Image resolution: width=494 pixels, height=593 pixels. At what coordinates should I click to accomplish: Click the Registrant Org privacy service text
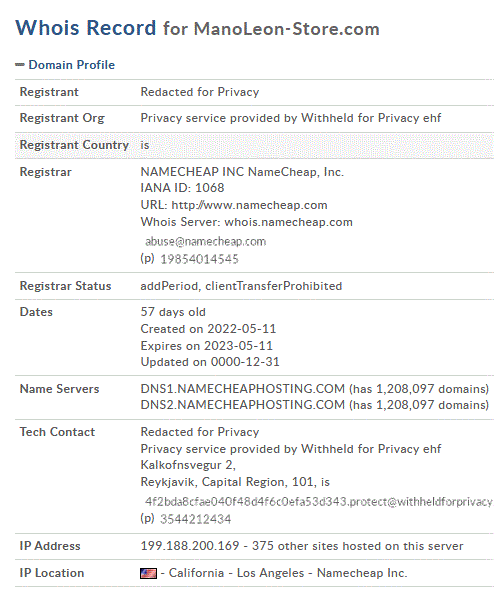click(290, 118)
